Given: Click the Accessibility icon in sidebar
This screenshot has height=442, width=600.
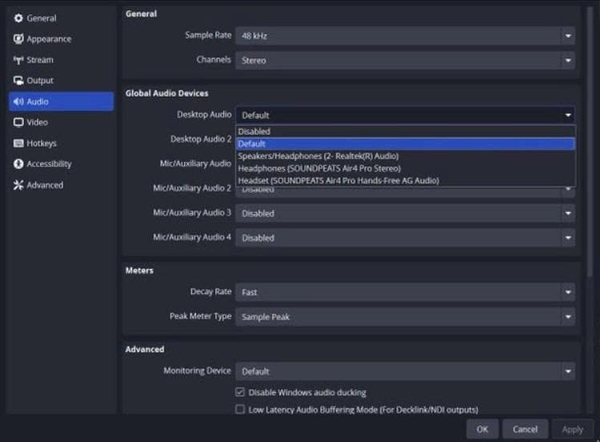Looking at the screenshot, I should point(18,164).
